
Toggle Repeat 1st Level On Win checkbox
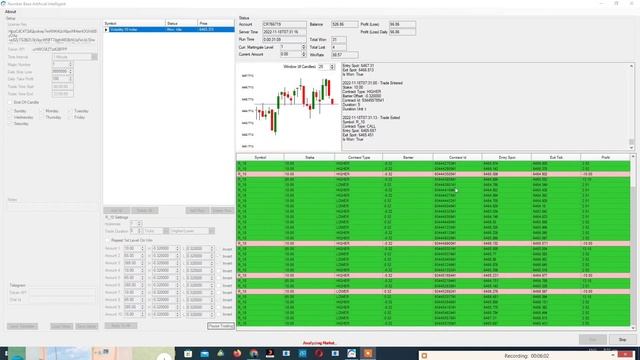pyautogui.click(x=108, y=240)
